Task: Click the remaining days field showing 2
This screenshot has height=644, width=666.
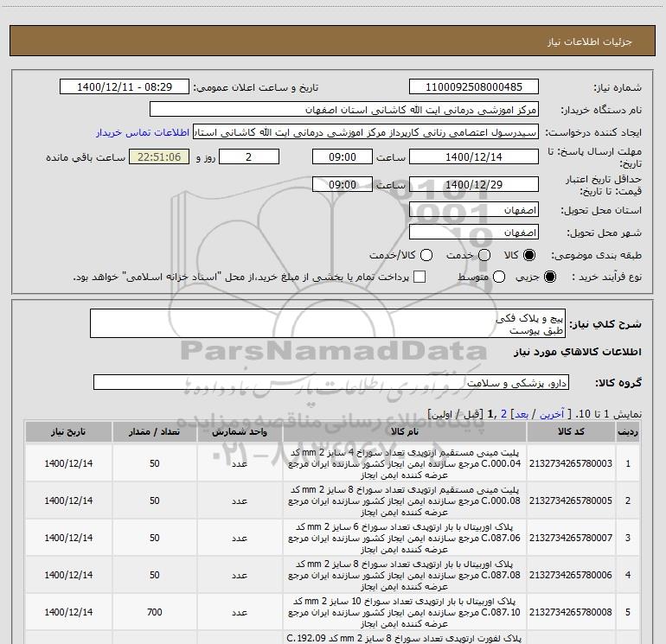Action: pos(249,156)
